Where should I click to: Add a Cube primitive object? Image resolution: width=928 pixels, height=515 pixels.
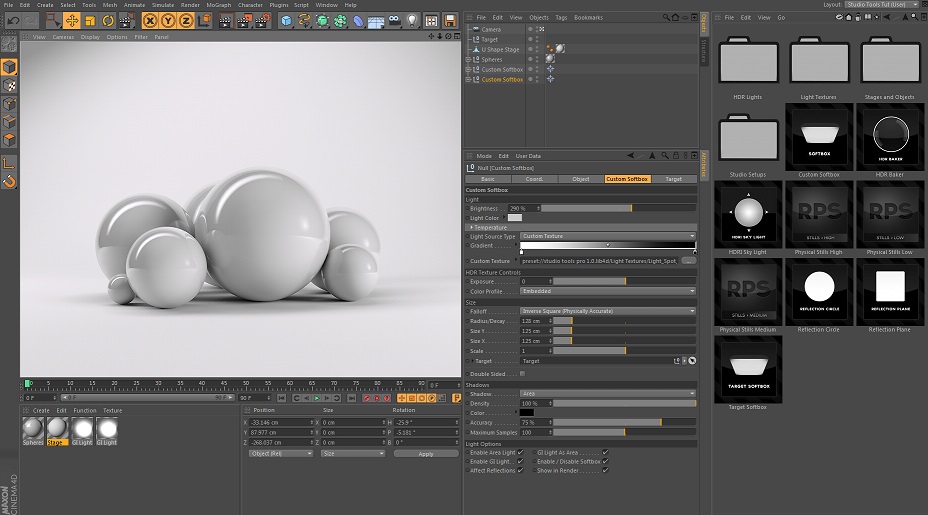pos(286,21)
